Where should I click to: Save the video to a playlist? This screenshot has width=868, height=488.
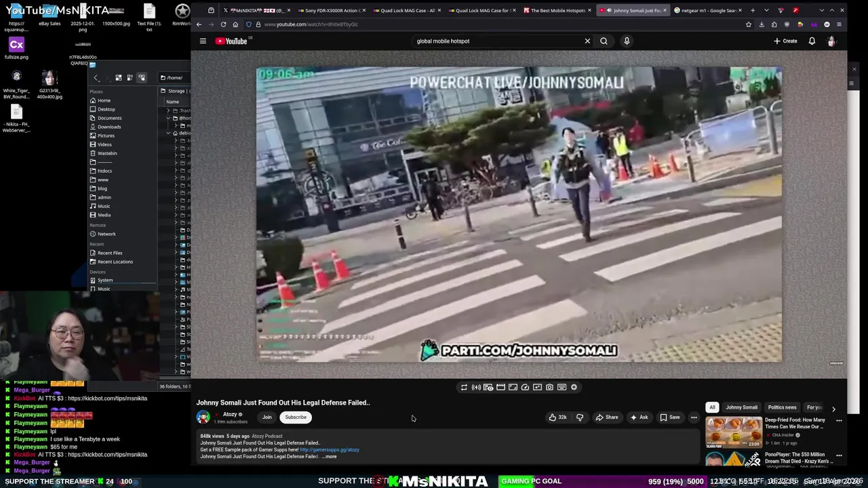point(669,418)
